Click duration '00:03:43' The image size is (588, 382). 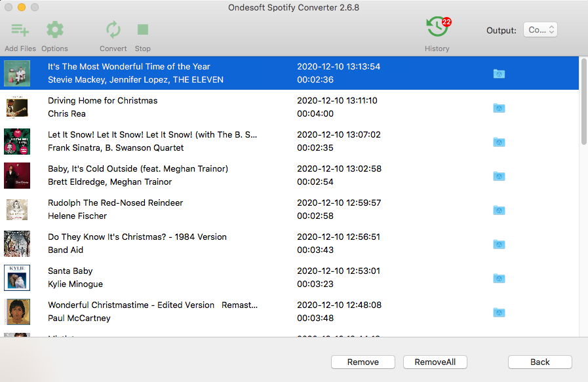[x=315, y=250]
